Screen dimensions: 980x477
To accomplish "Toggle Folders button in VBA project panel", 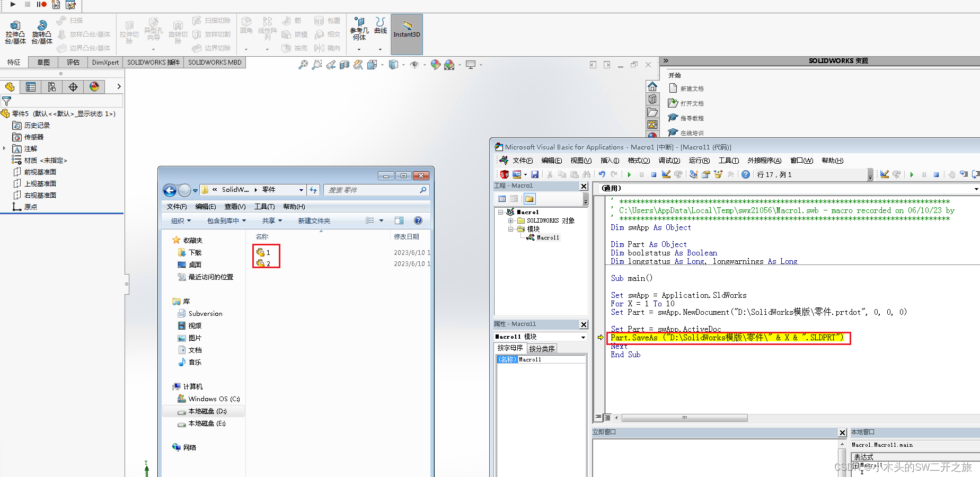I will (529, 199).
